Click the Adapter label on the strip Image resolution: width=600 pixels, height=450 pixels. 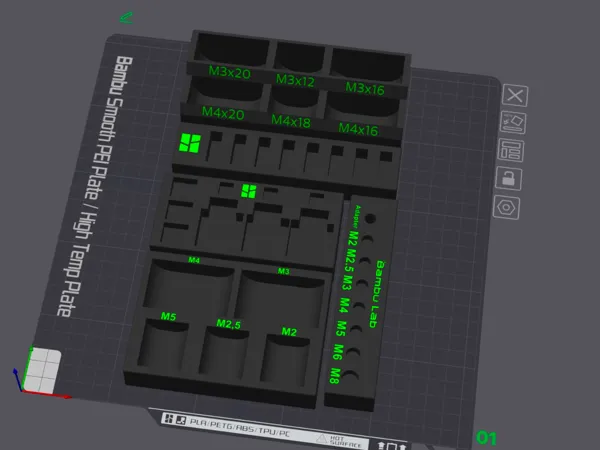coord(357,217)
